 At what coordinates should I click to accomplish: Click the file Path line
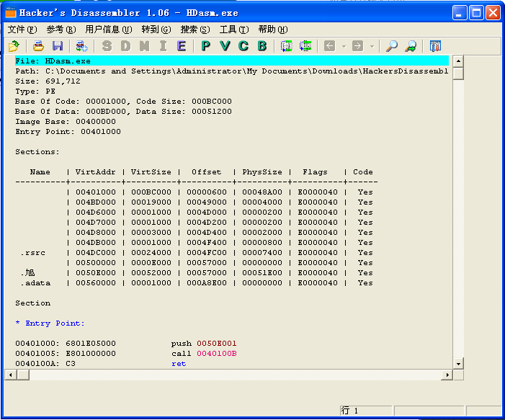coord(232,71)
